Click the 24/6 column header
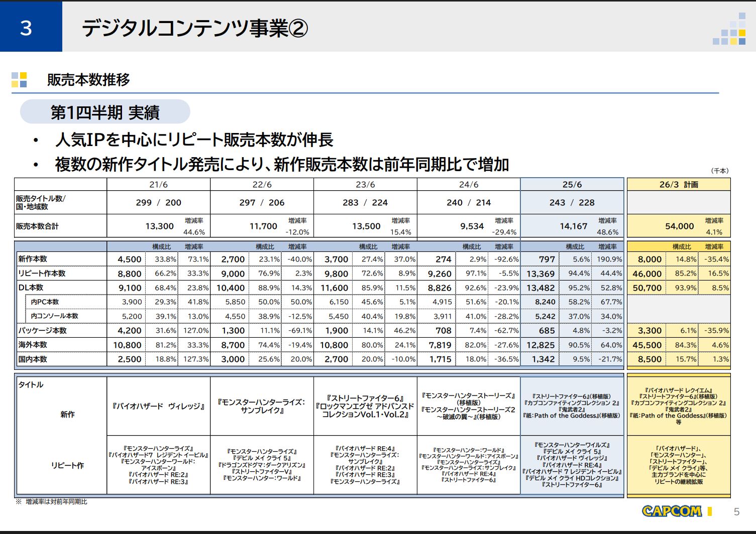This screenshot has height=534, width=756. tap(469, 184)
